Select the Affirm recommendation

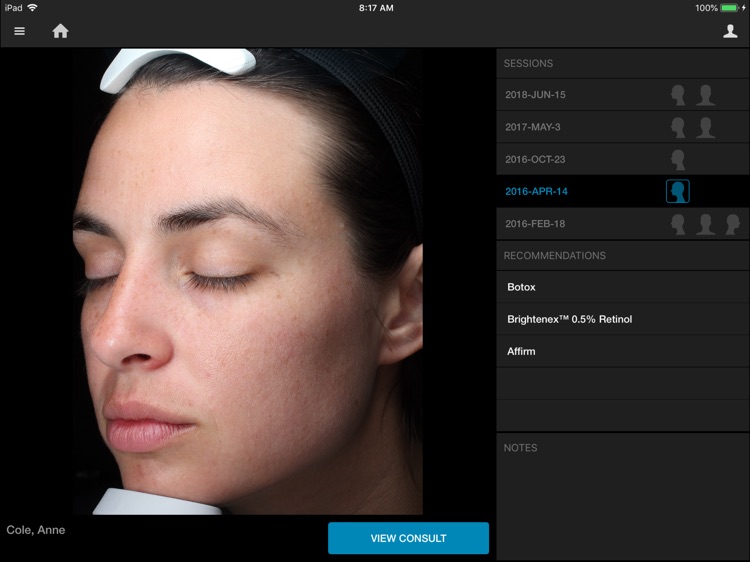pos(623,351)
